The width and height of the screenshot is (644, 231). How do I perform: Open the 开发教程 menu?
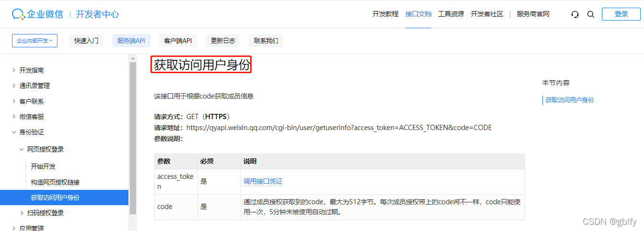[385, 14]
